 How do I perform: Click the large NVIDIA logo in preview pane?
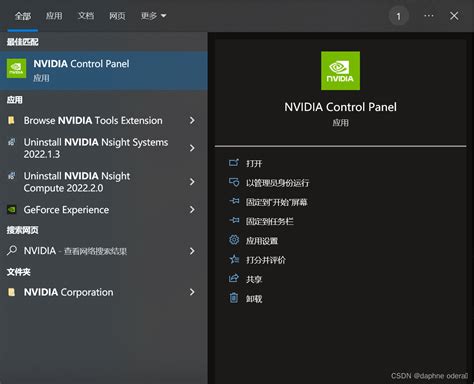(x=340, y=71)
